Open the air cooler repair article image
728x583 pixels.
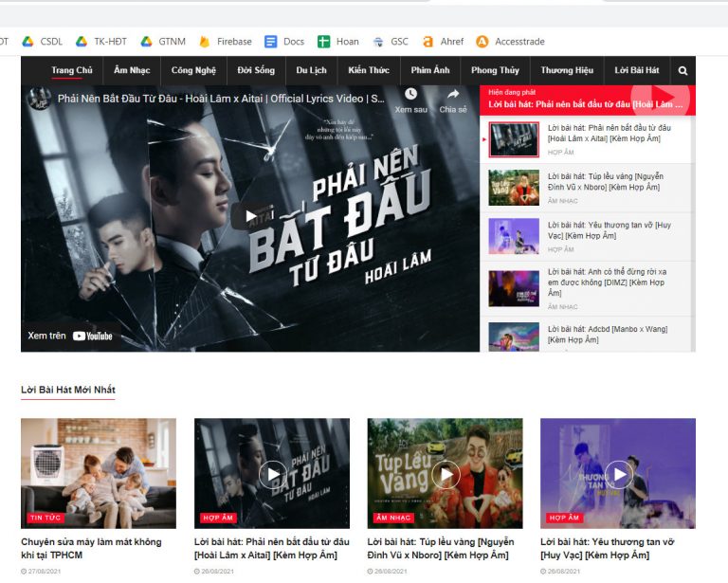click(99, 473)
